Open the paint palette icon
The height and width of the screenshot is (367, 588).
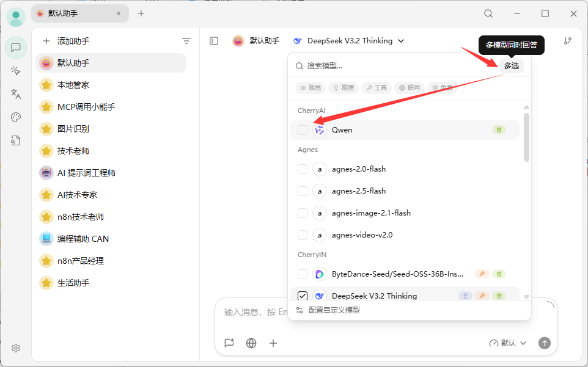pos(16,117)
